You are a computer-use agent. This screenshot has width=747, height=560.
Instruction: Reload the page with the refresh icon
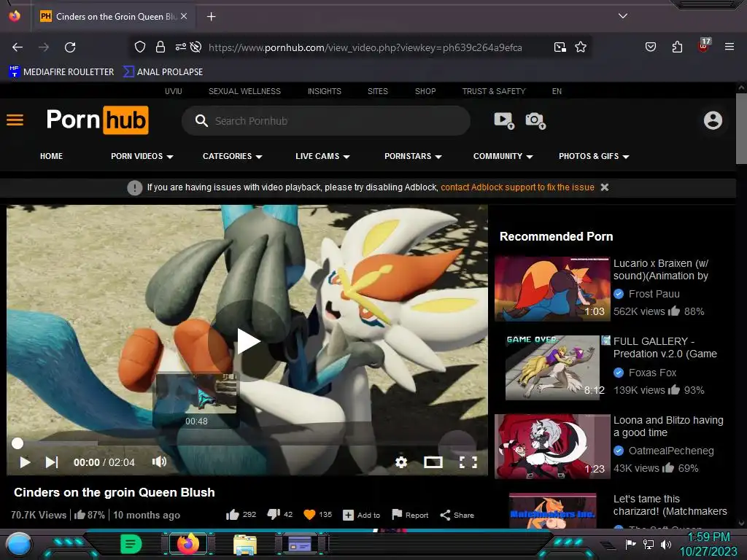(70, 47)
